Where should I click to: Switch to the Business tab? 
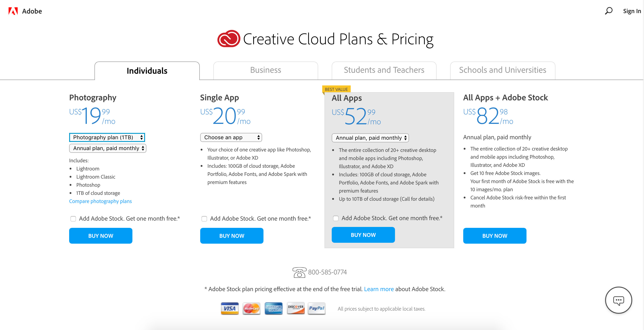pyautogui.click(x=266, y=70)
